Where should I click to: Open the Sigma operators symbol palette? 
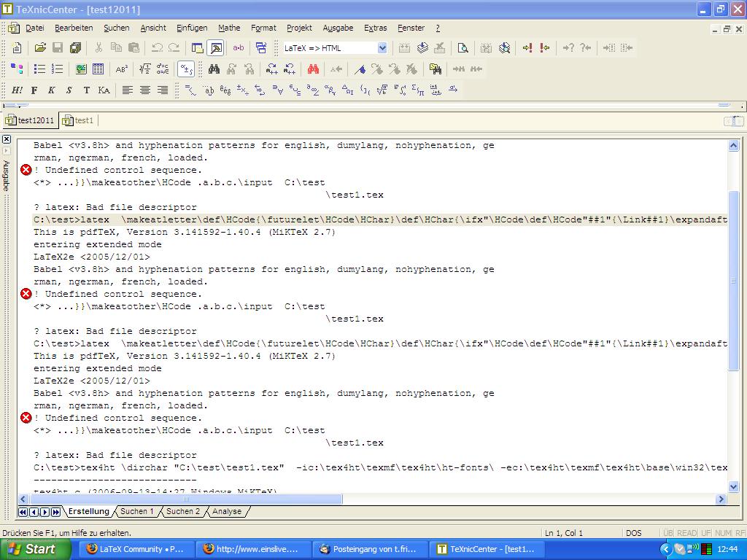pos(418,90)
